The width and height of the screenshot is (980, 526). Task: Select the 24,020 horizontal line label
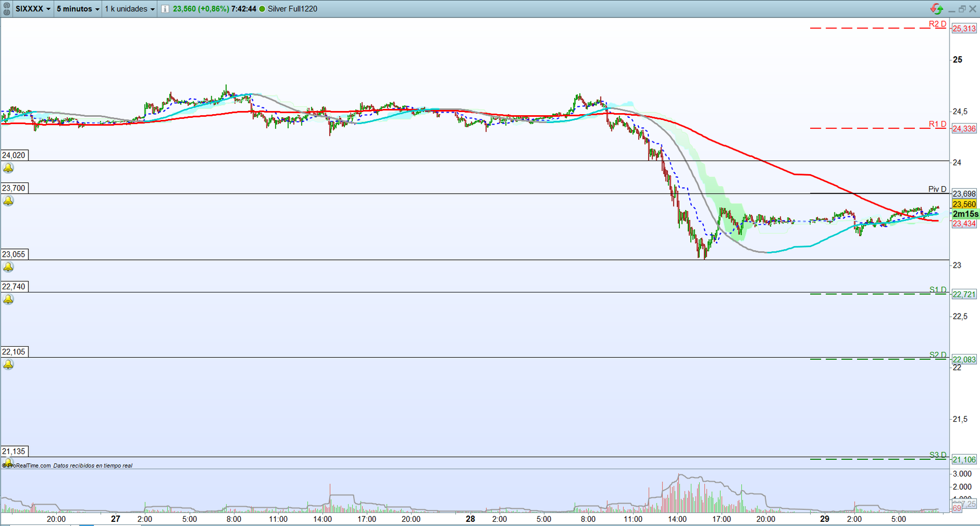pyautogui.click(x=14, y=155)
